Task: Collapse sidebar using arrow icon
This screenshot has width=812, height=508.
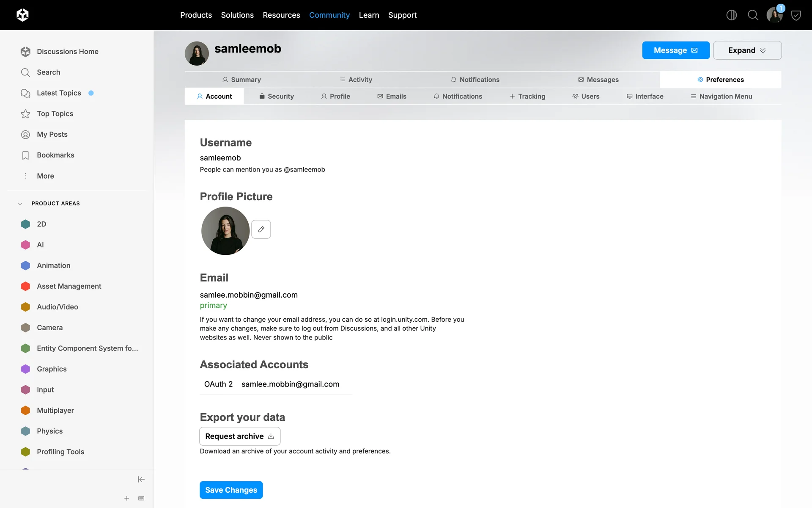Action: (141, 479)
